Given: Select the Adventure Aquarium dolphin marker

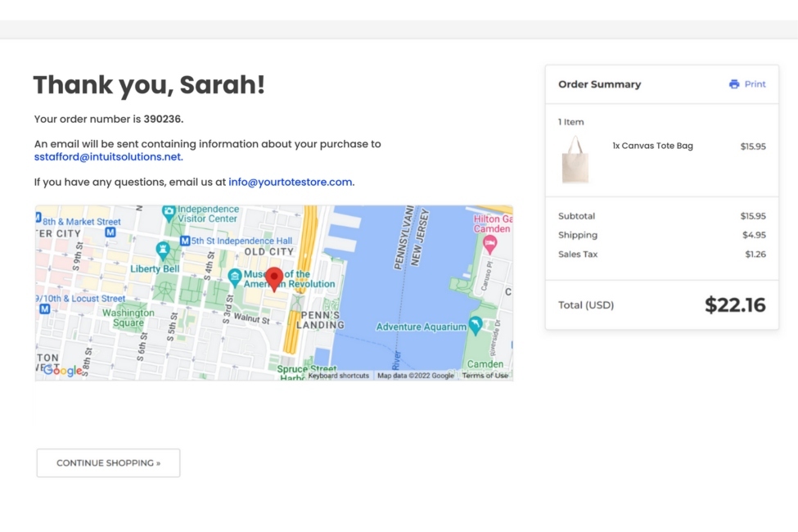Looking at the screenshot, I should [x=475, y=325].
